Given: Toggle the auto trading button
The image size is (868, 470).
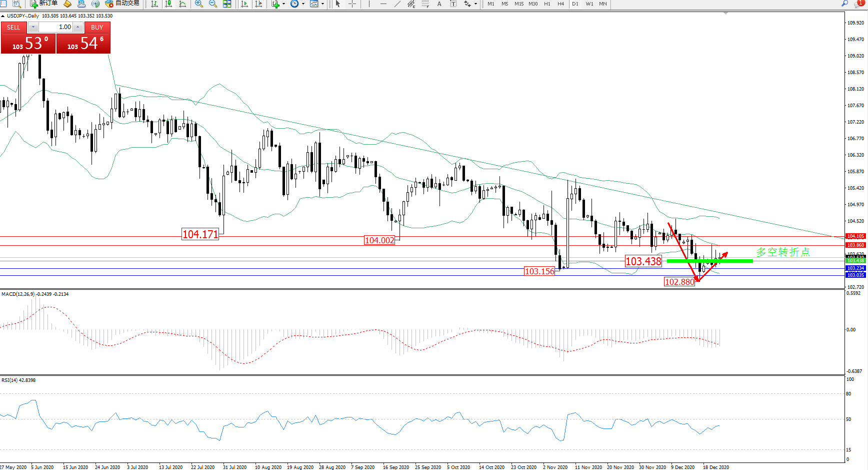Looking at the screenshot, I should pyautogui.click(x=122, y=4).
